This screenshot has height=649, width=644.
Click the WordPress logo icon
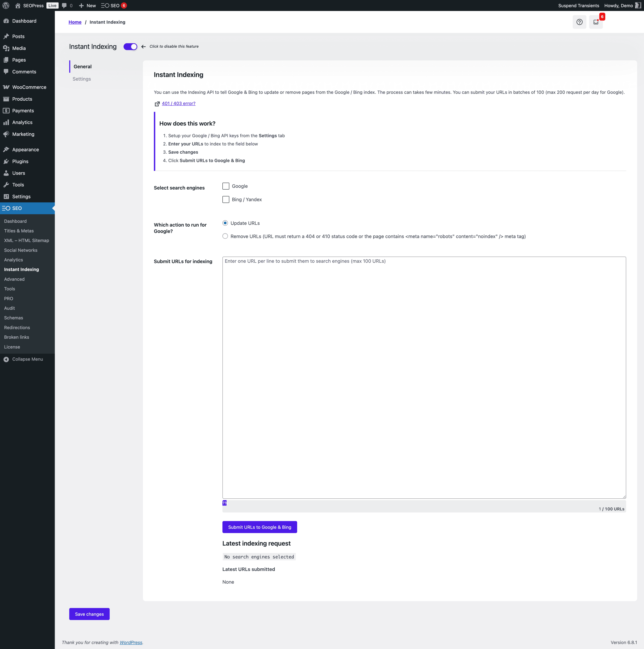tap(6, 5)
